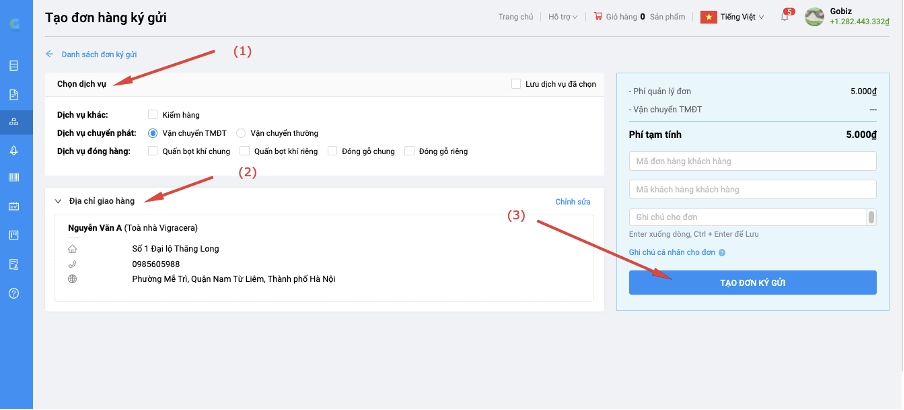Check Lưu dịch vụ đã chọn
Image resolution: width=904 pixels, height=410 pixels.
[516, 84]
